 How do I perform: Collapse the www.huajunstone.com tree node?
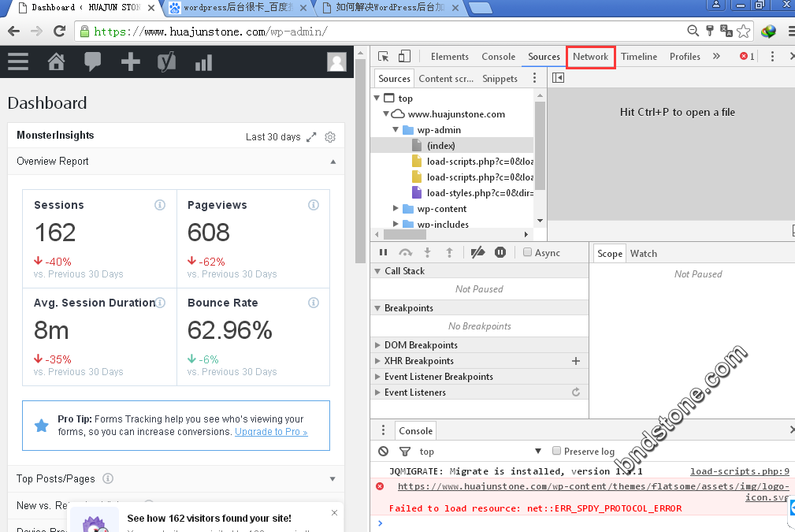click(386, 113)
